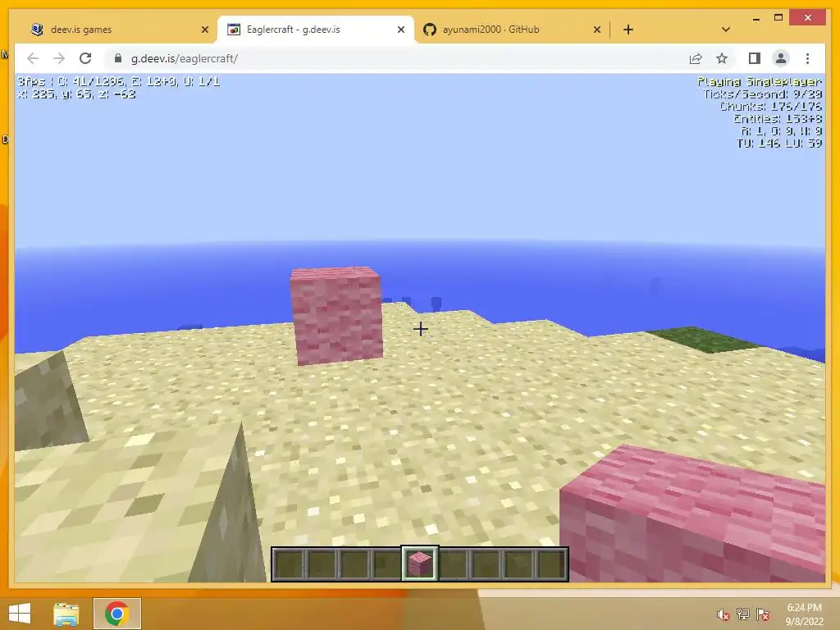The width and height of the screenshot is (840, 630).
Task: Open the network tray icon
Action: [743, 614]
